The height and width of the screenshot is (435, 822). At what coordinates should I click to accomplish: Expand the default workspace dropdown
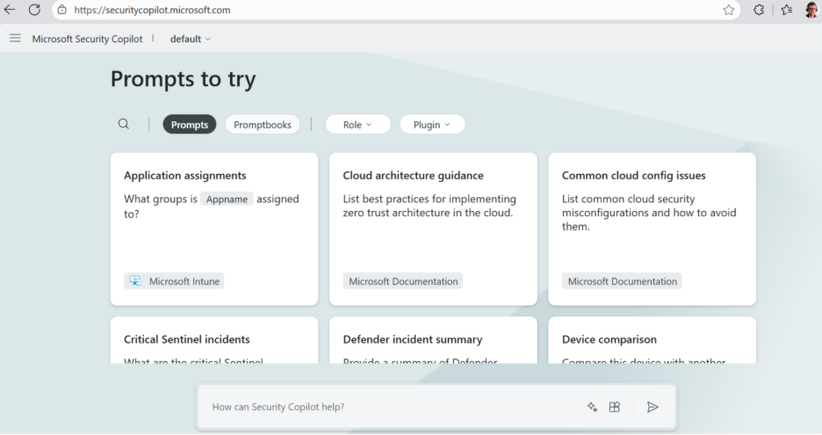click(x=190, y=39)
